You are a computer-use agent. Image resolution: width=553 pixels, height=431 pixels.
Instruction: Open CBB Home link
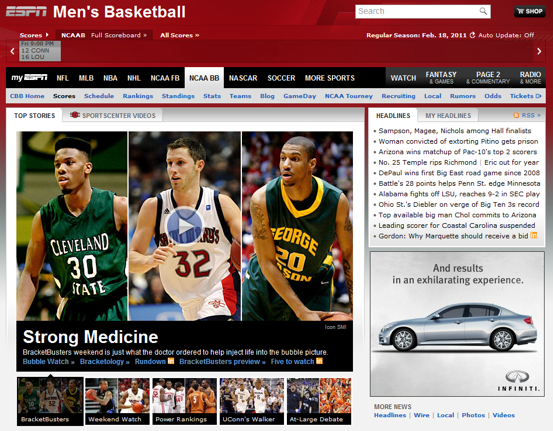click(27, 96)
